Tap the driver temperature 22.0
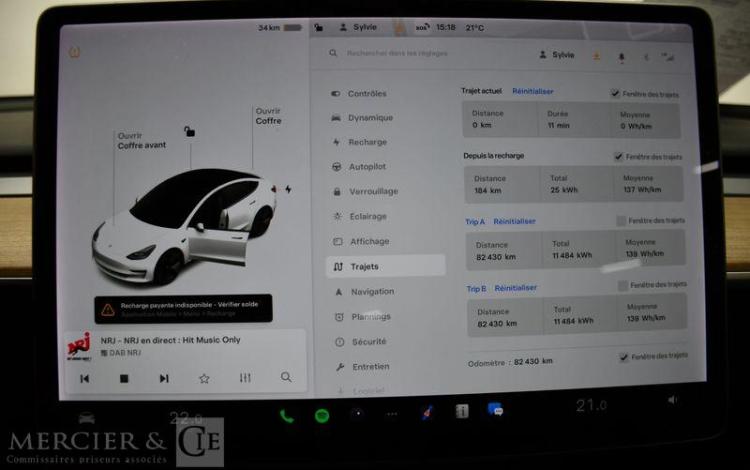This screenshot has height=470, width=750. click(186, 418)
